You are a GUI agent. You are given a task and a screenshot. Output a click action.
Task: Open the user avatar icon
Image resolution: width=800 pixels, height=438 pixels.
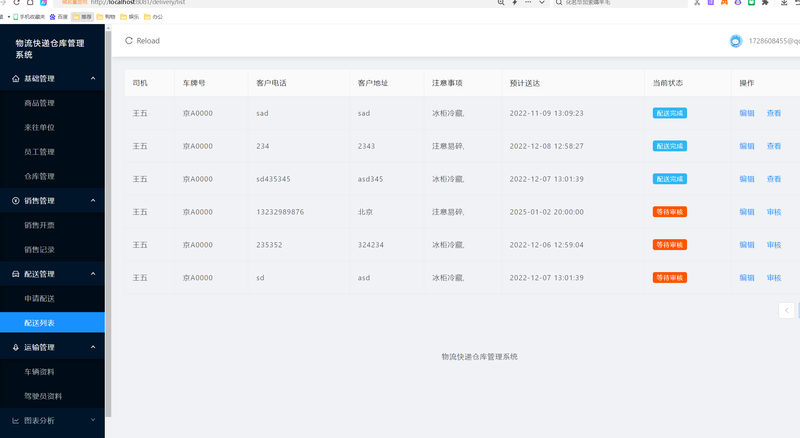click(x=736, y=41)
